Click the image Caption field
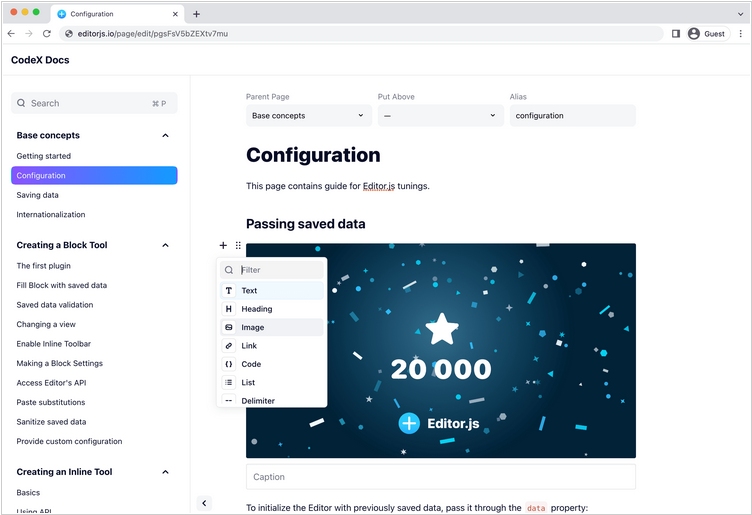752x515 pixels. 441,477
